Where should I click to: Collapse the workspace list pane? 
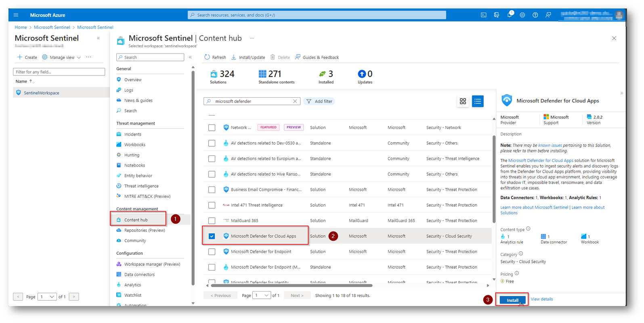click(99, 38)
